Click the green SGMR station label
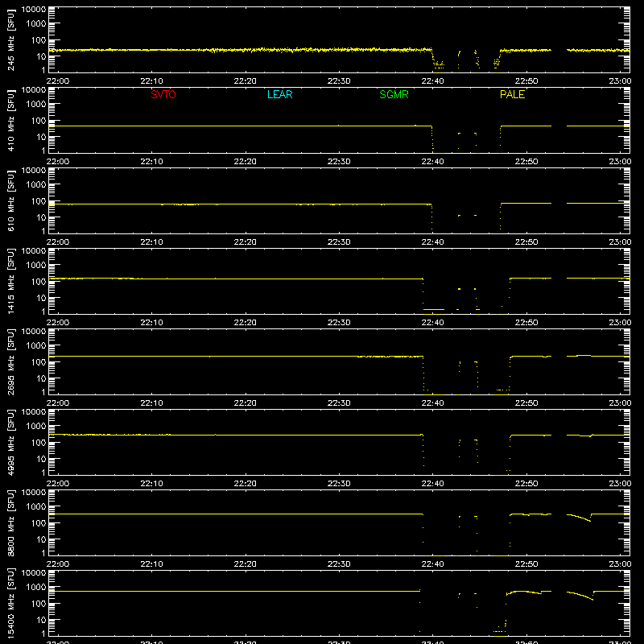The height and width of the screenshot is (644, 644). pos(394,94)
